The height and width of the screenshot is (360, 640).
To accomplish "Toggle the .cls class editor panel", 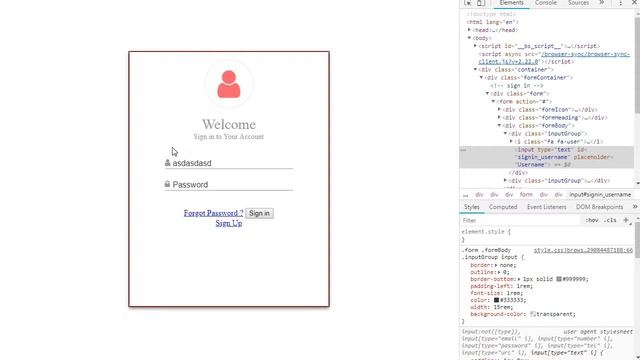I will pyautogui.click(x=610, y=220).
